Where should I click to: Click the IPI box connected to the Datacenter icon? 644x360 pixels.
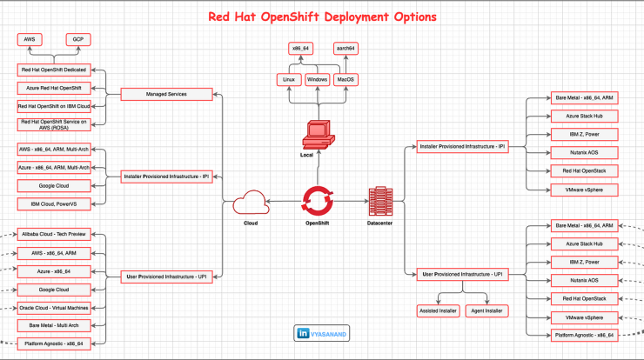tap(462, 147)
